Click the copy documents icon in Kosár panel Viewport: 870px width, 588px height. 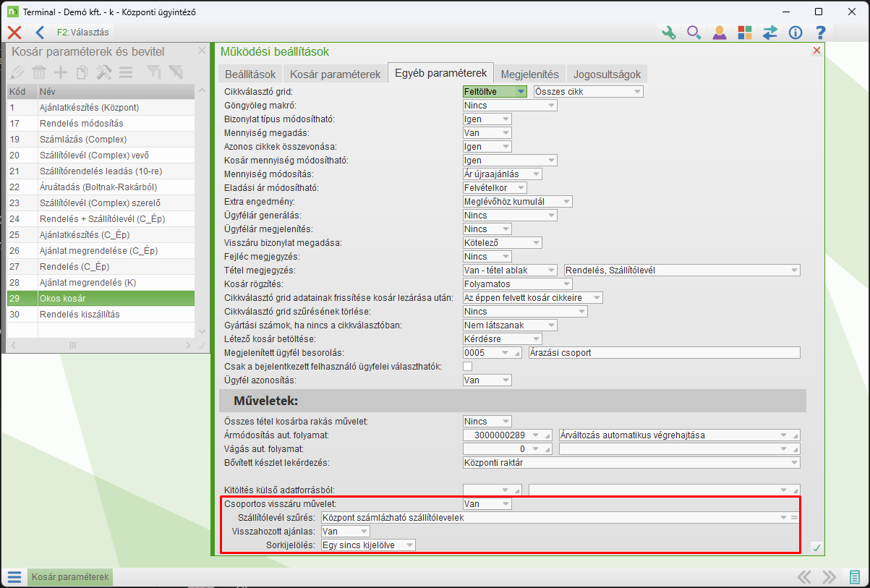[82, 72]
